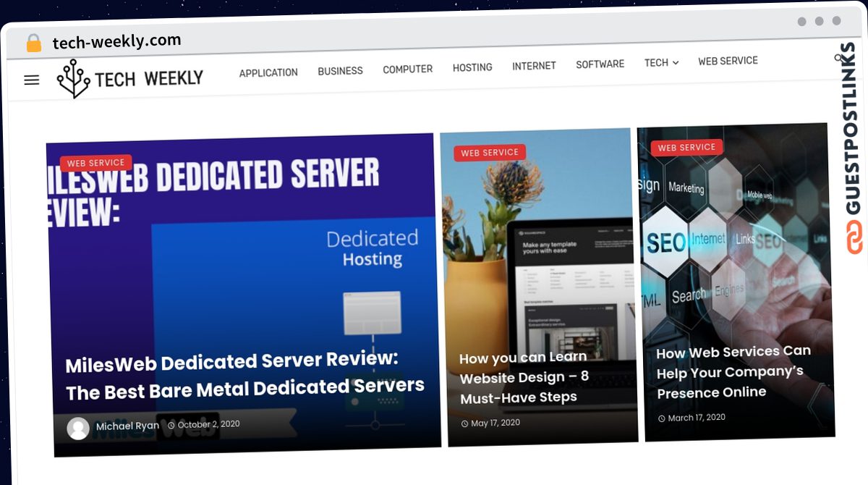Click the tech-weekly.com address text
The height and width of the screenshot is (485, 868).
116,41
